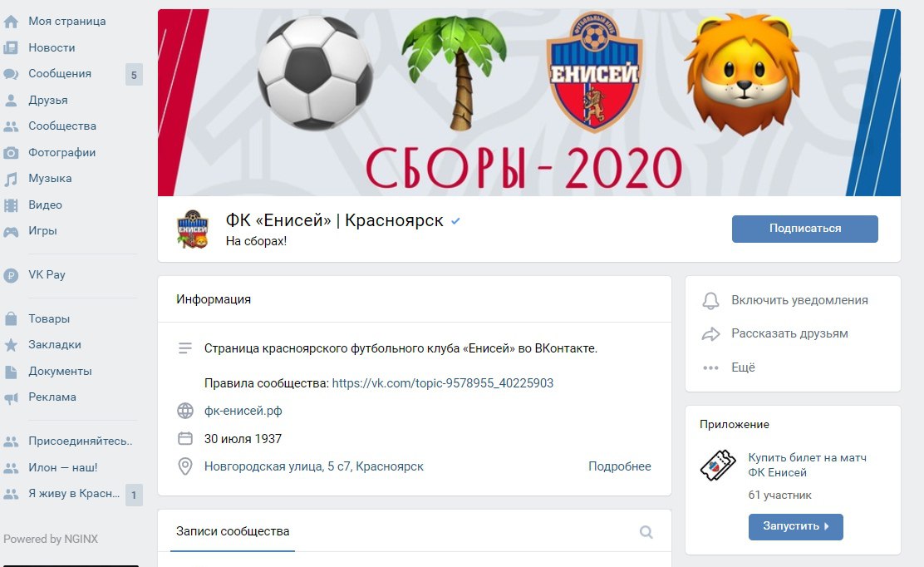Open Новгородская улица address link
The height and width of the screenshot is (567, 924).
[x=313, y=466]
